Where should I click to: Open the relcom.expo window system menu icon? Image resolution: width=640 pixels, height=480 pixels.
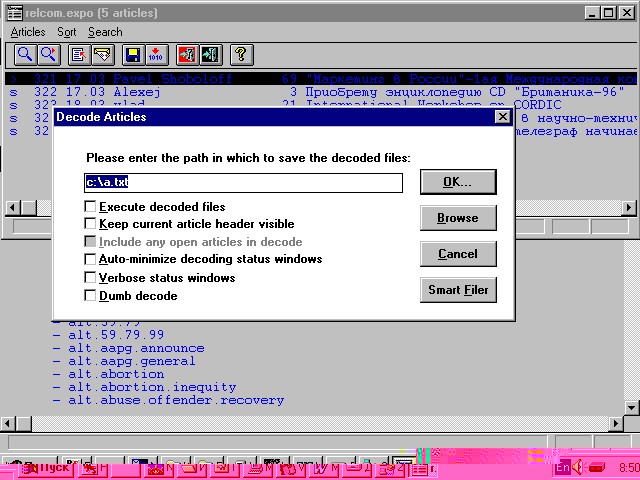click(14, 13)
